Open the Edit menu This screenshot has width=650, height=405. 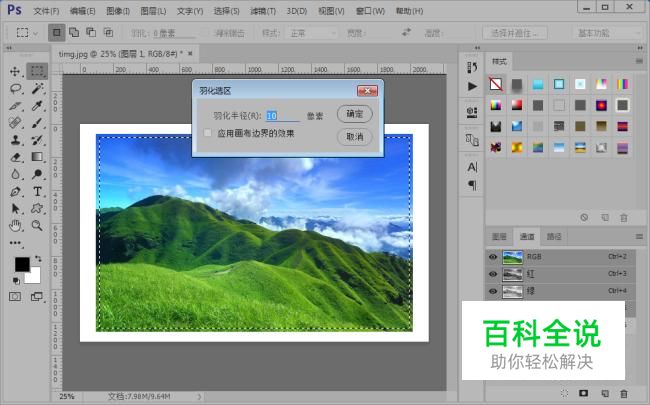pyautogui.click(x=82, y=11)
